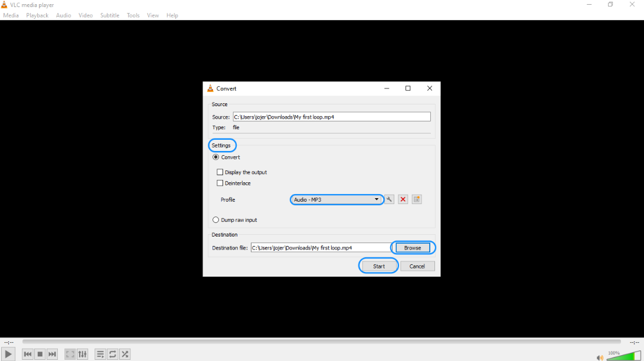This screenshot has width=644, height=361.
Task: Open the playlist view icon
Action: 100,354
